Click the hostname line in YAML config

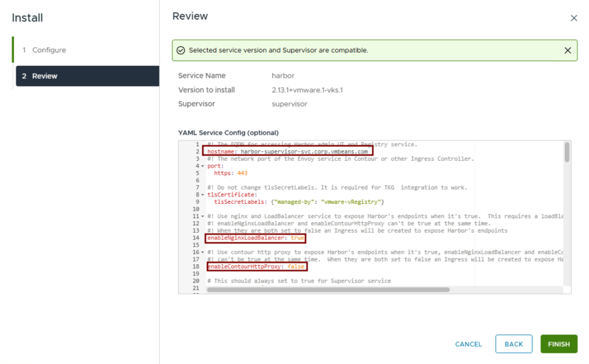click(x=288, y=151)
